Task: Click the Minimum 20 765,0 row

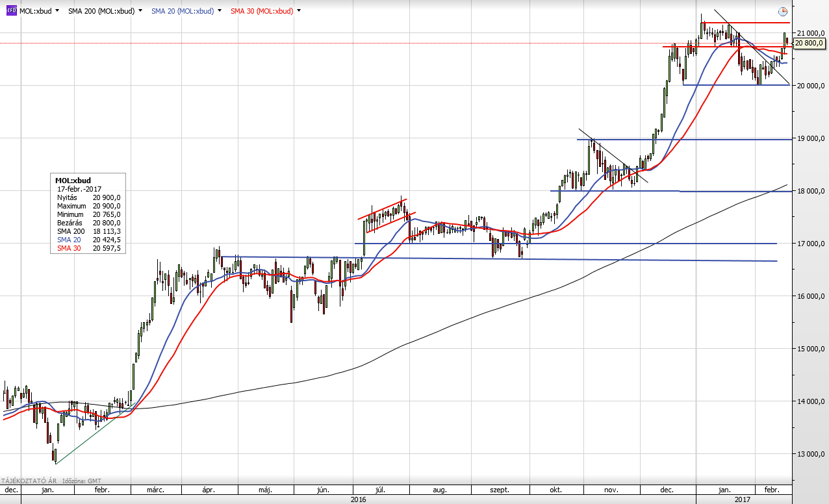Action: [x=89, y=214]
